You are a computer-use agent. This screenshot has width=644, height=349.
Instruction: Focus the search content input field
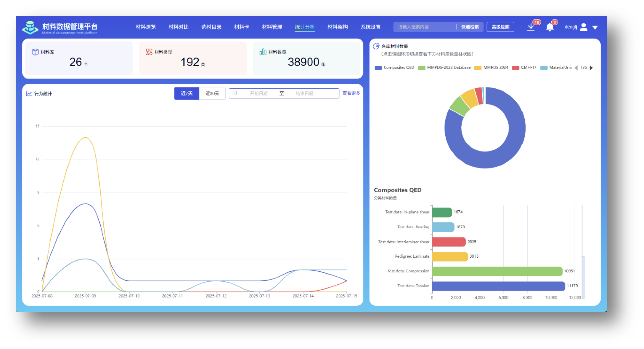tap(425, 27)
